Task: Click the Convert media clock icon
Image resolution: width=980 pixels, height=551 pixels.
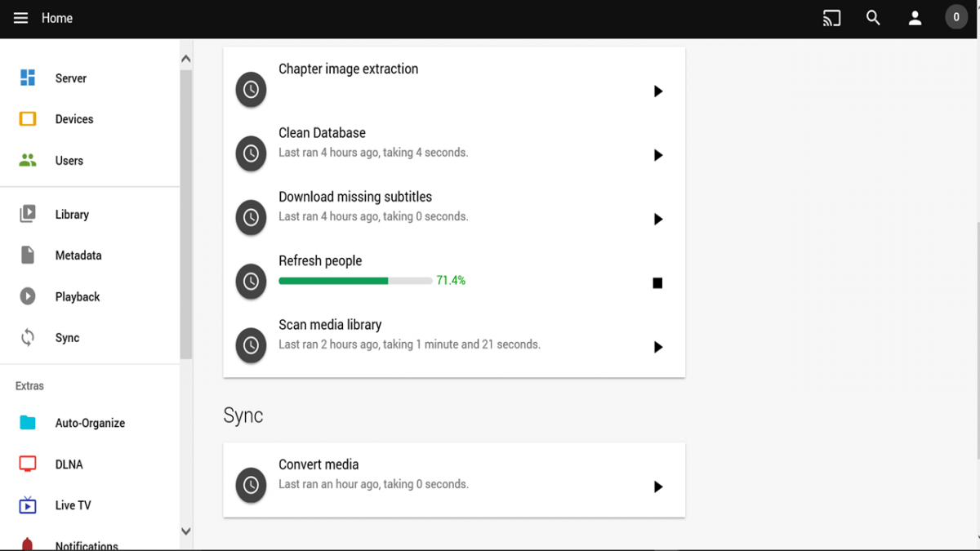Action: pos(251,486)
